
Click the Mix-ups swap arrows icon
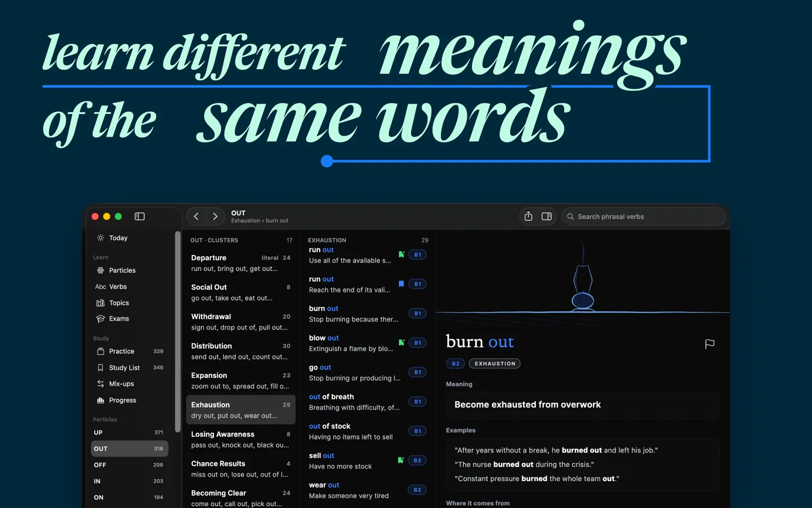click(x=100, y=384)
